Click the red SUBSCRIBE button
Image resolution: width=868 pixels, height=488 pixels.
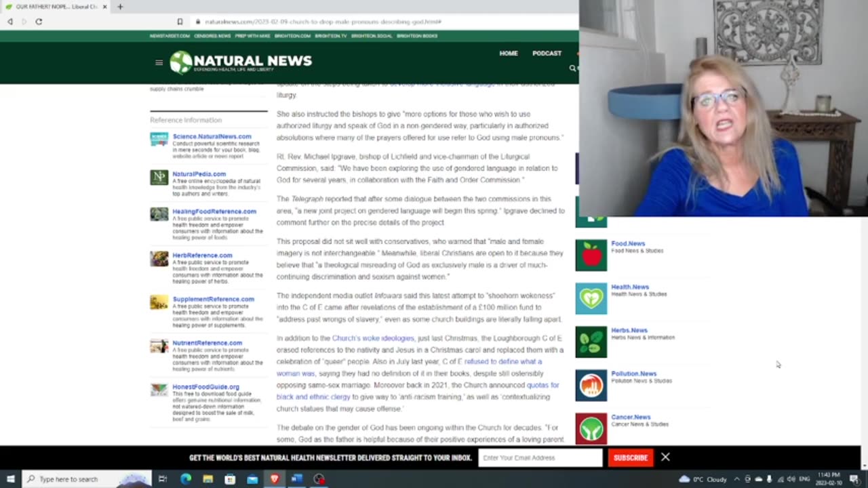pos(631,457)
